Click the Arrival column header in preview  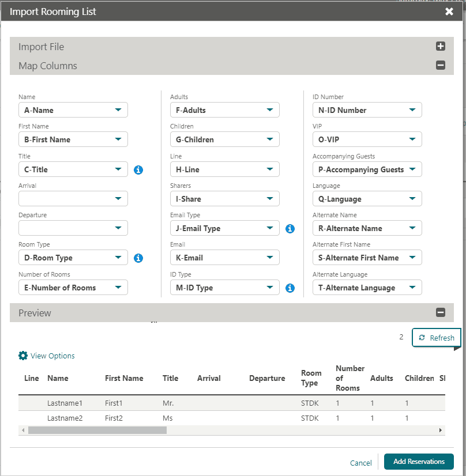coord(209,378)
